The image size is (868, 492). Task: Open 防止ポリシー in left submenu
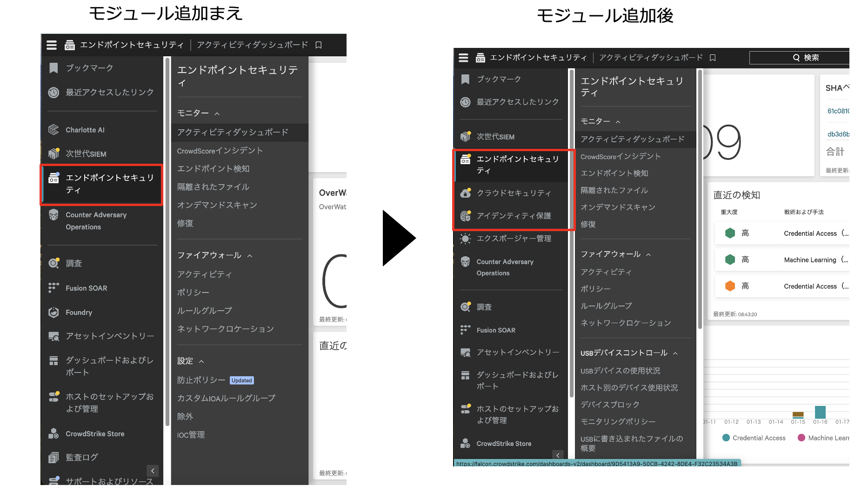201,380
